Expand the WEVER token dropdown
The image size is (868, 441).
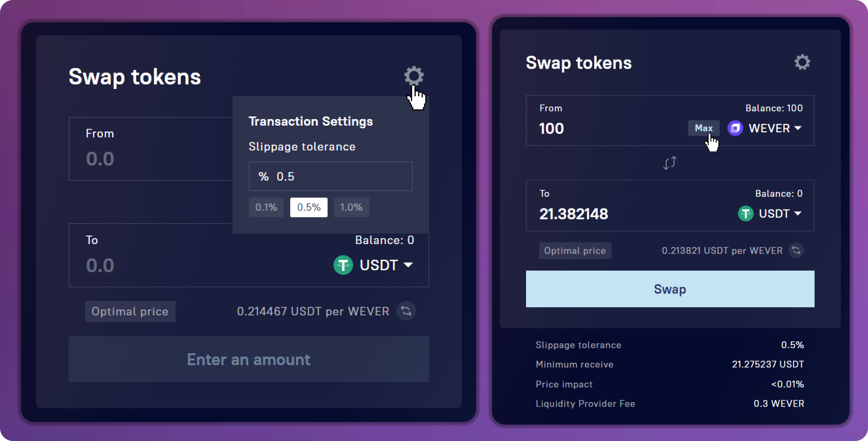click(x=798, y=128)
